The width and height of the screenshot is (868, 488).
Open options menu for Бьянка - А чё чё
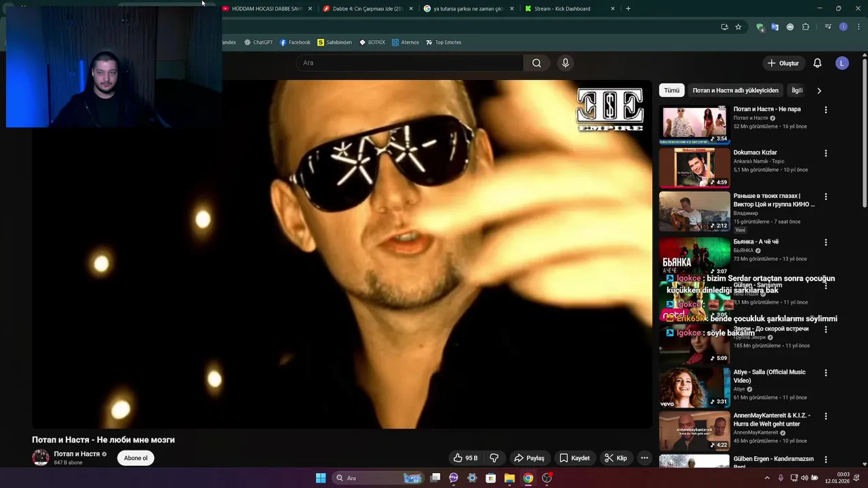[825, 243]
